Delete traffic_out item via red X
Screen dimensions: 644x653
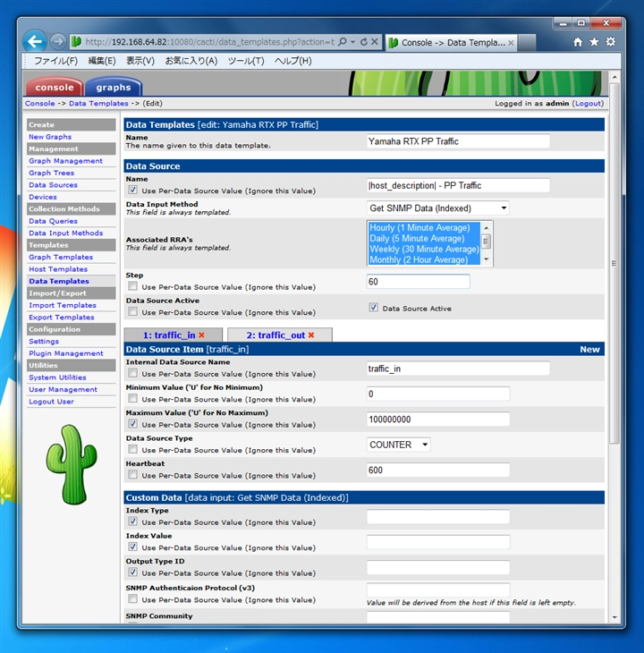pyautogui.click(x=311, y=335)
